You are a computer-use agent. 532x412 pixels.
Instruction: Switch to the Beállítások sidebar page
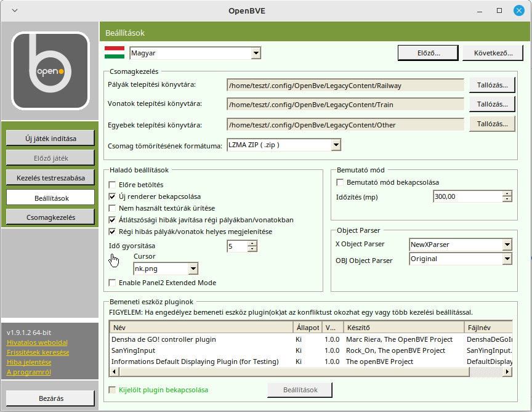[x=50, y=198]
